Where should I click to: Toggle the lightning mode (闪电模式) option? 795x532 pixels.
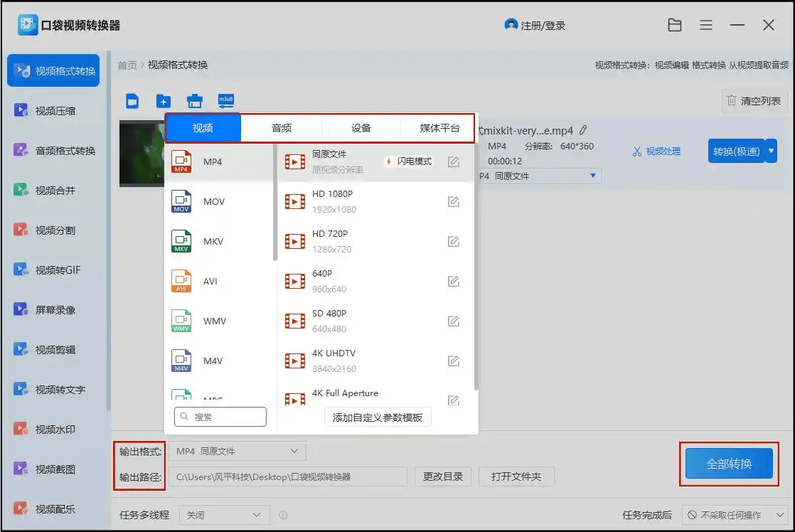[409, 161]
